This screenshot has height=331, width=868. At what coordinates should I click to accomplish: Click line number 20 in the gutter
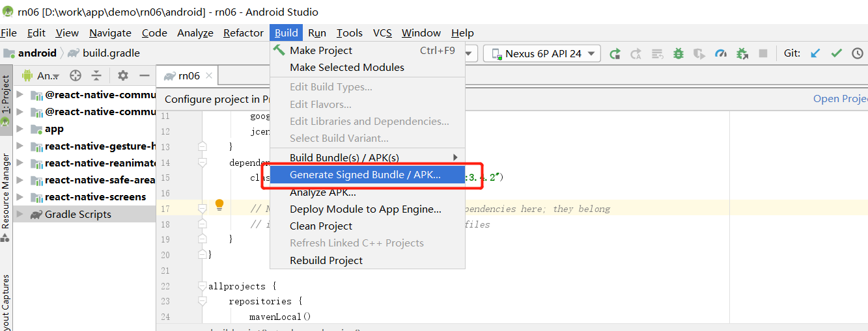pos(165,255)
